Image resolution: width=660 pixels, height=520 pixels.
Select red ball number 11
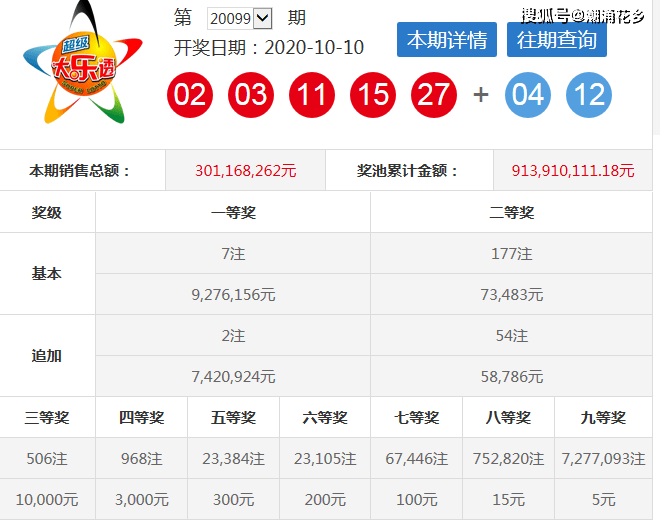pos(312,95)
